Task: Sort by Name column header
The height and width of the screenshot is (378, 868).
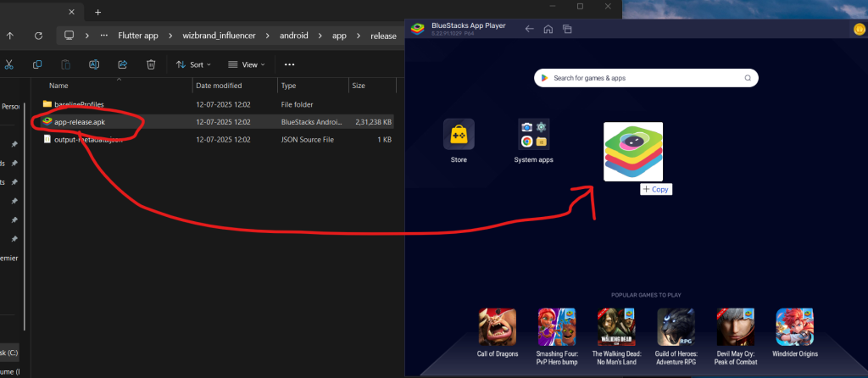Action: click(58, 86)
